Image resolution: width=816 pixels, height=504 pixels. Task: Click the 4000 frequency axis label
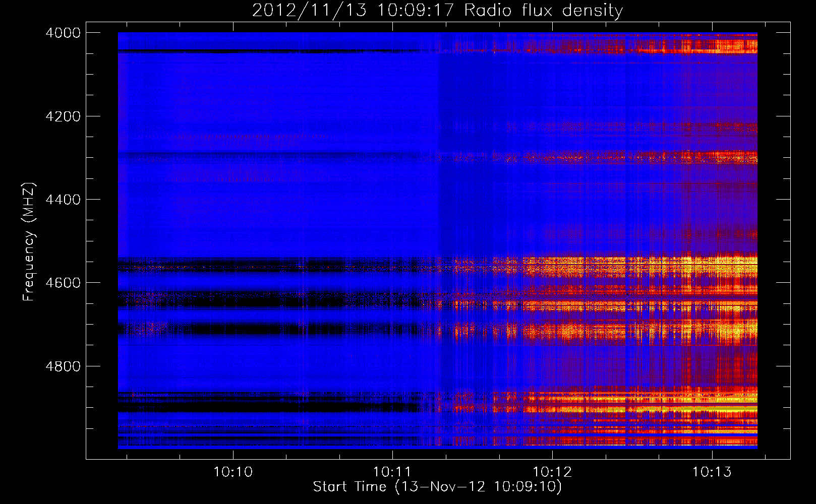click(x=63, y=33)
